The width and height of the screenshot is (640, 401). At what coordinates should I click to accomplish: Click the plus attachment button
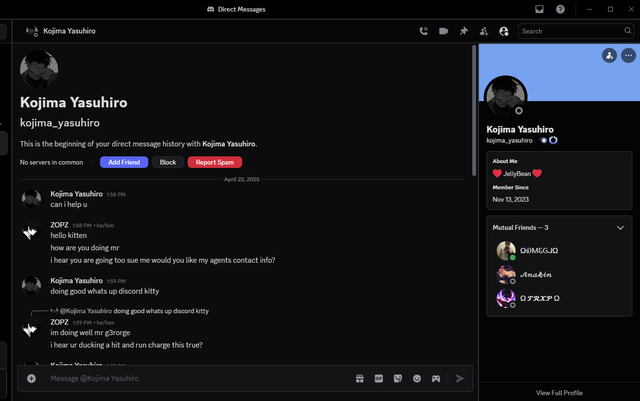31,379
